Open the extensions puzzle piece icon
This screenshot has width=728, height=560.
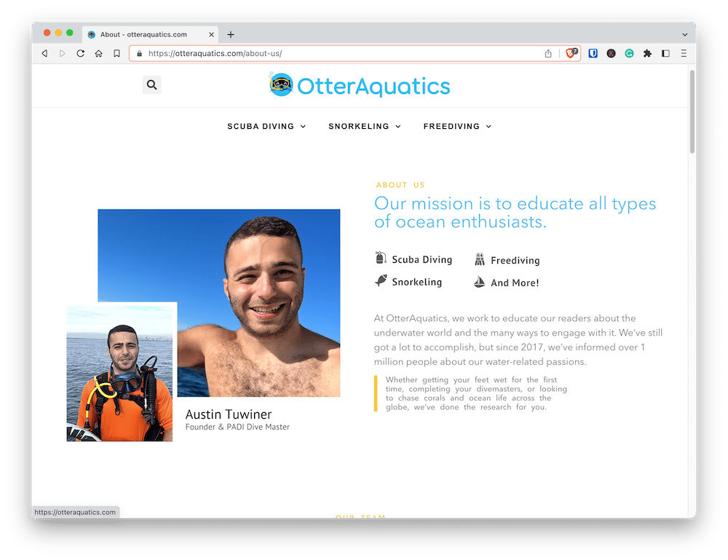(647, 53)
